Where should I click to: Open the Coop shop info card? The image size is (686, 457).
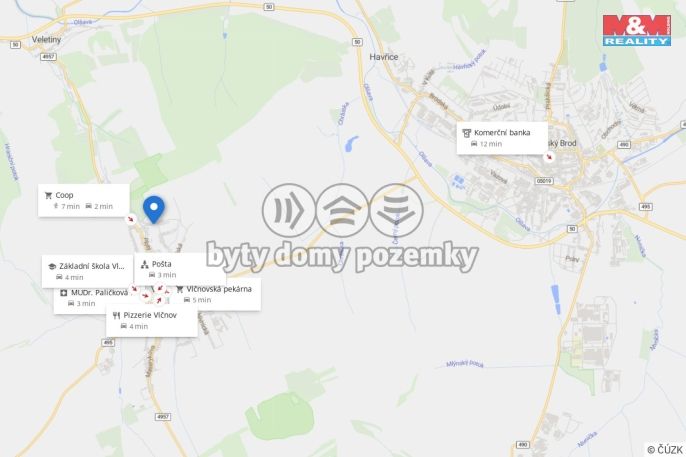click(x=84, y=200)
